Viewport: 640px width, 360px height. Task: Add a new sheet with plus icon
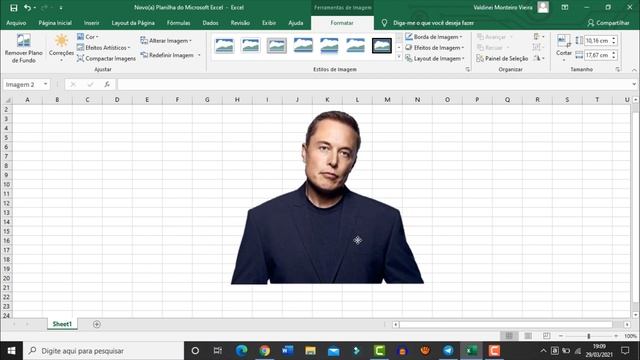(x=97, y=324)
